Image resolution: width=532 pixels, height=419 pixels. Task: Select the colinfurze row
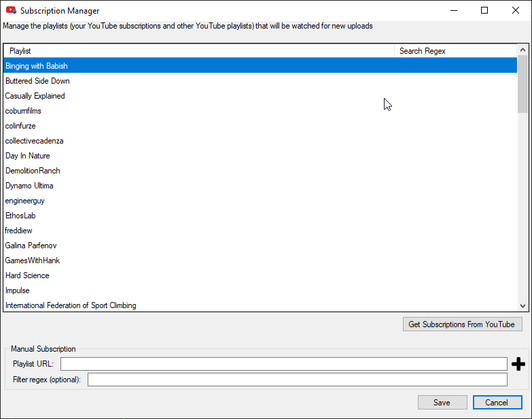[x=260, y=126]
